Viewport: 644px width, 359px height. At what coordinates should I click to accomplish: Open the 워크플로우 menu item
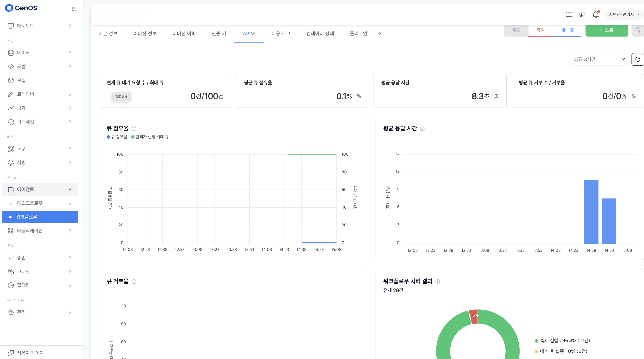pyautogui.click(x=40, y=217)
